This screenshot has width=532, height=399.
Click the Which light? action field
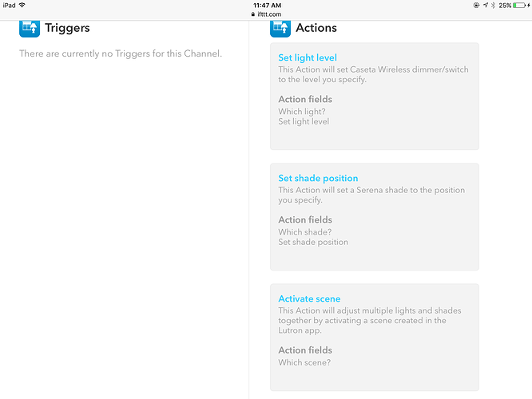click(302, 112)
